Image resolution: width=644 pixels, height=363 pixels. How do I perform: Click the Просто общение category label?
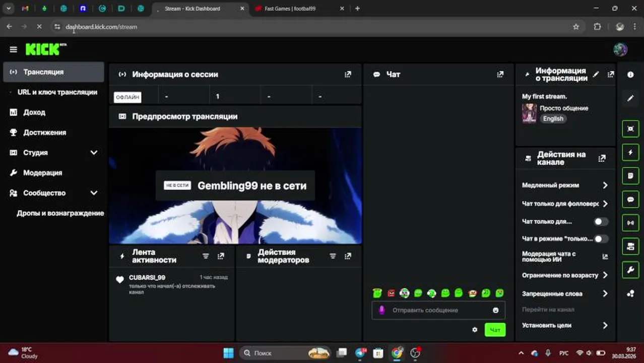pos(564,108)
